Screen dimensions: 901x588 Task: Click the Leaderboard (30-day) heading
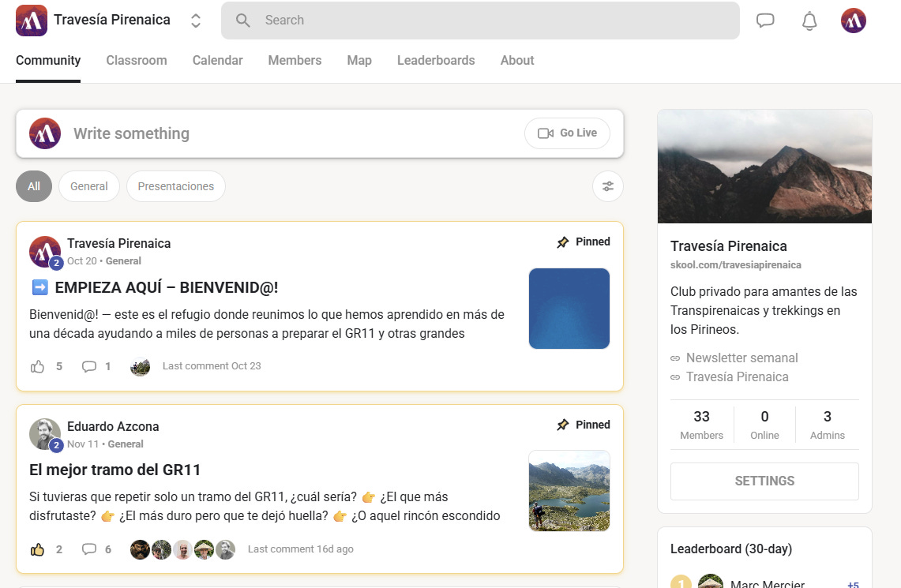731,549
